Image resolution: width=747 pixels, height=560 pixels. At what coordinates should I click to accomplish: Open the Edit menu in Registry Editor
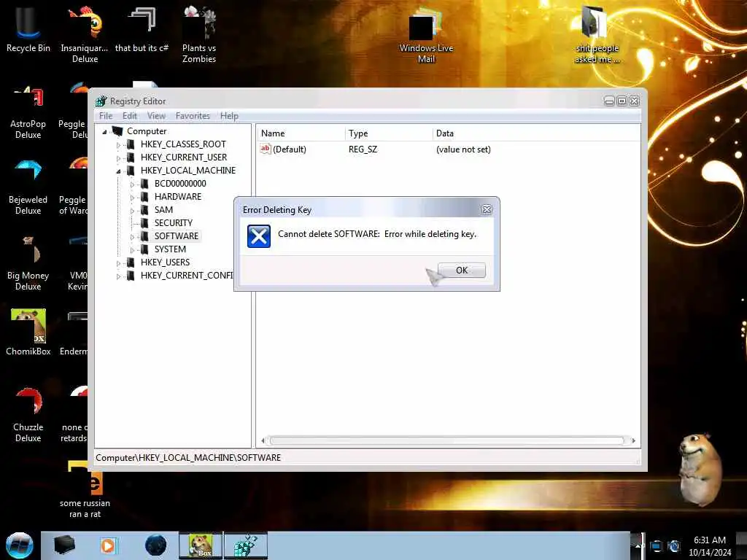130,116
